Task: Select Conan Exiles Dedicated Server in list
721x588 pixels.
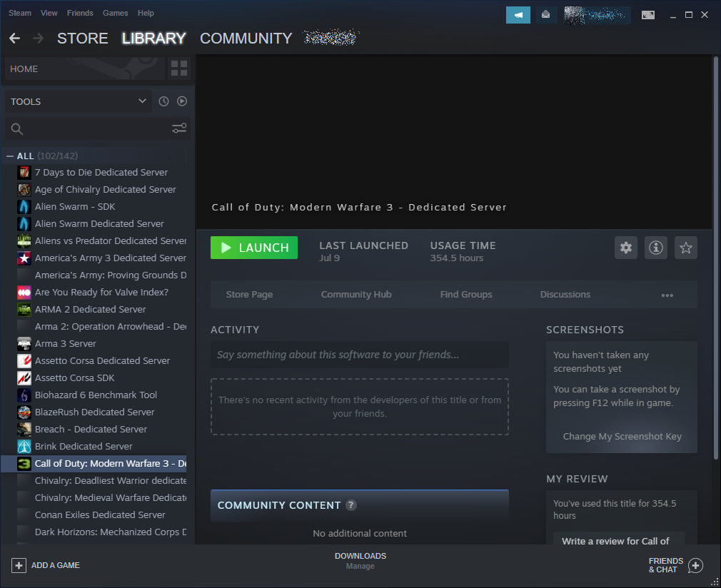Action: 100,515
